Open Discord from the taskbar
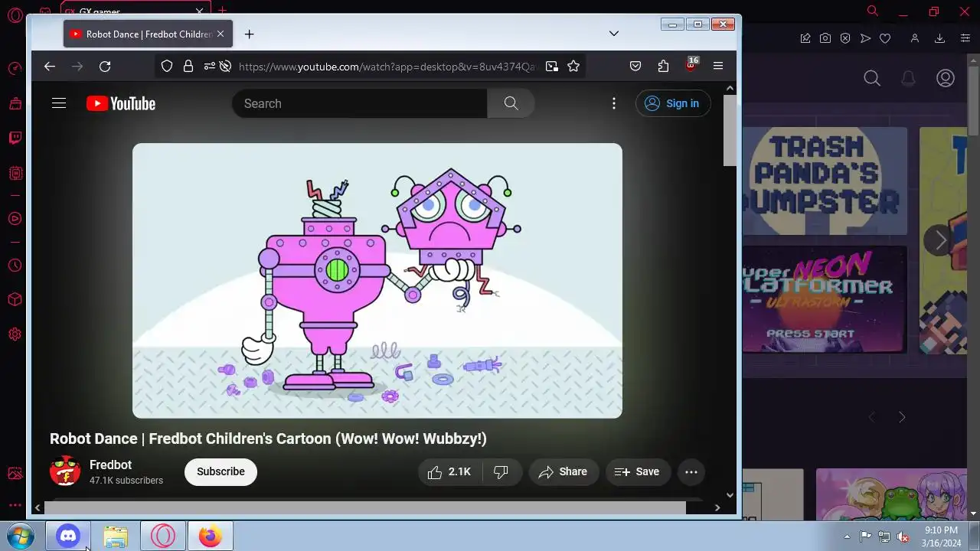The image size is (980, 551). pyautogui.click(x=68, y=536)
